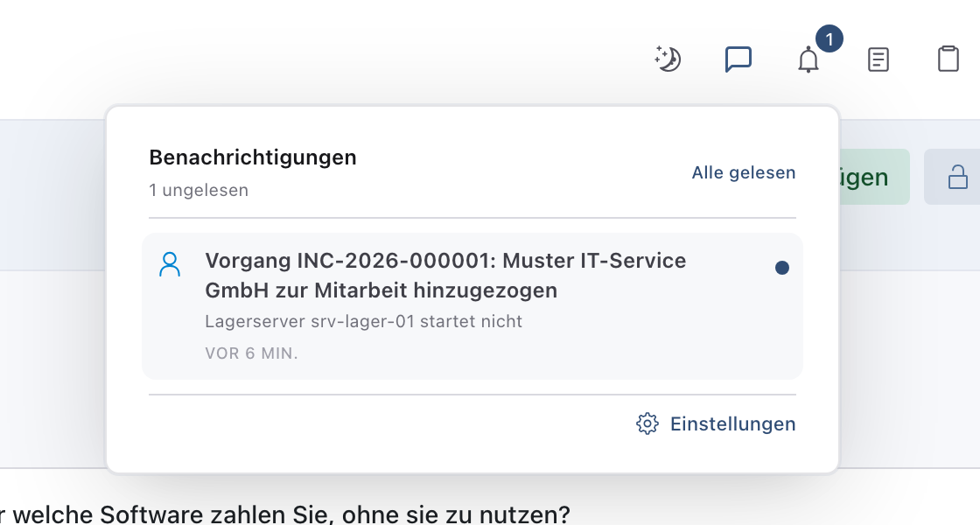The width and height of the screenshot is (980, 525).
Task: Click the unread dot indicator
Action: point(782,268)
